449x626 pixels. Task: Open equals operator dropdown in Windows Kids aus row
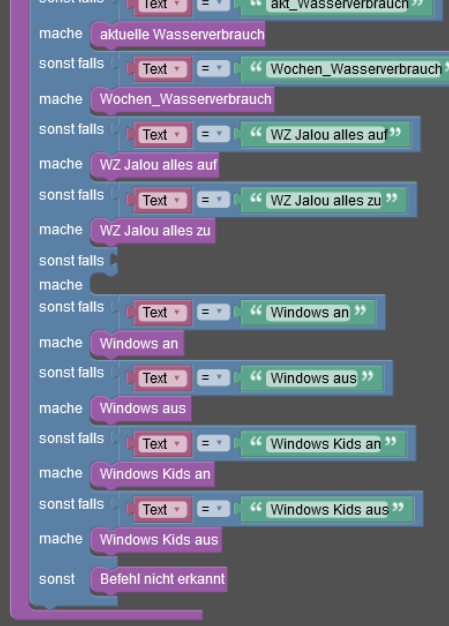(213, 509)
